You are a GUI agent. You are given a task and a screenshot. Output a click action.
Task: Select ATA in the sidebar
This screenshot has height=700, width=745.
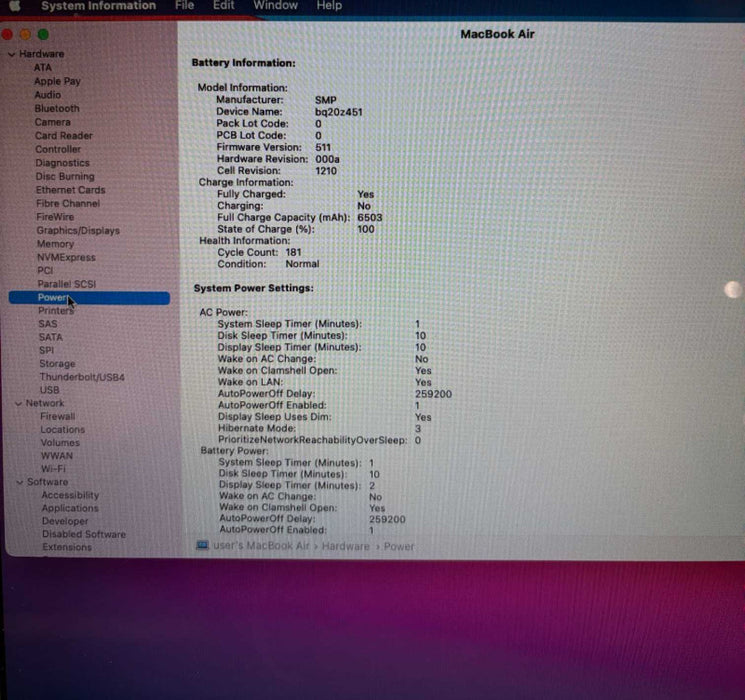pyautogui.click(x=42, y=67)
